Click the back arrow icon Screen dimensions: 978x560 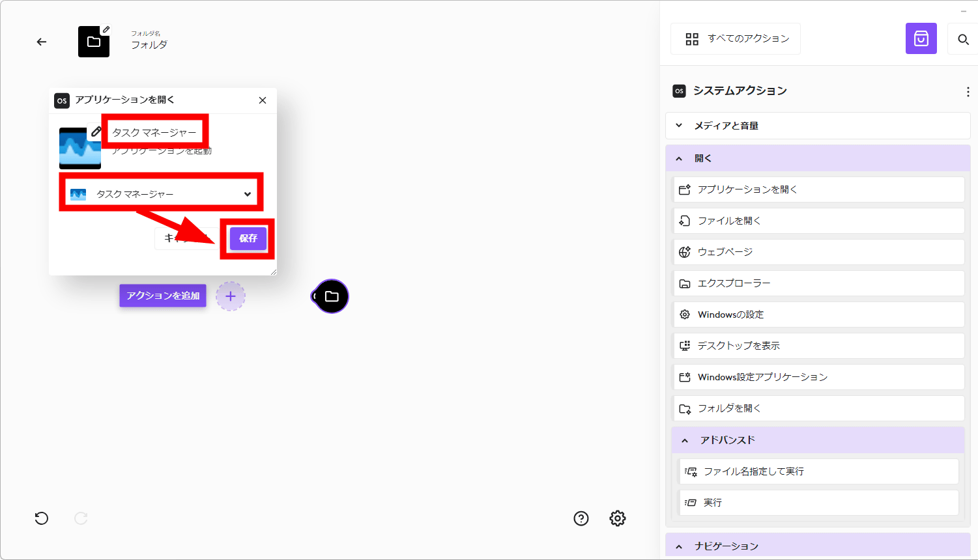tap(42, 42)
